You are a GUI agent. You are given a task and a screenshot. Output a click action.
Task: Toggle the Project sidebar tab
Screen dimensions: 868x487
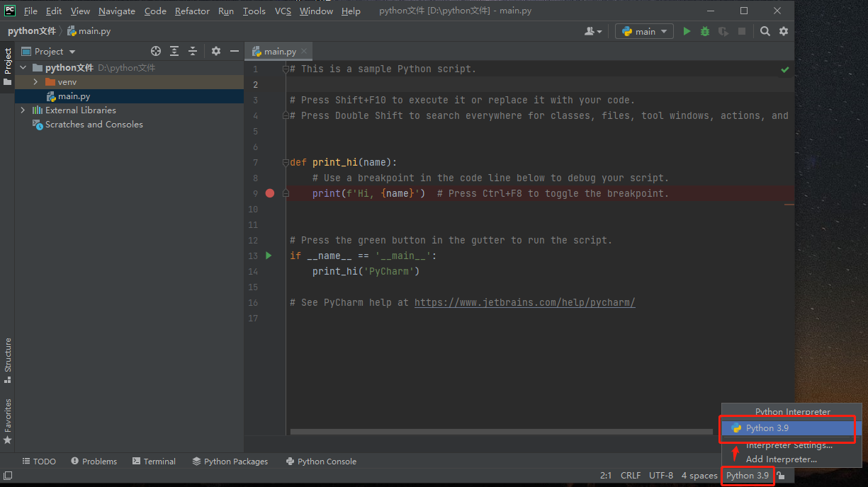[x=7, y=67]
